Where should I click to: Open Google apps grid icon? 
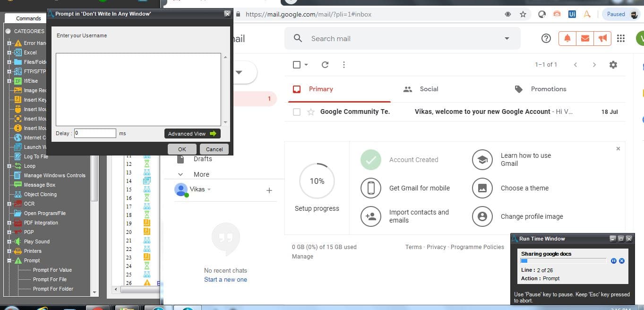(621, 39)
